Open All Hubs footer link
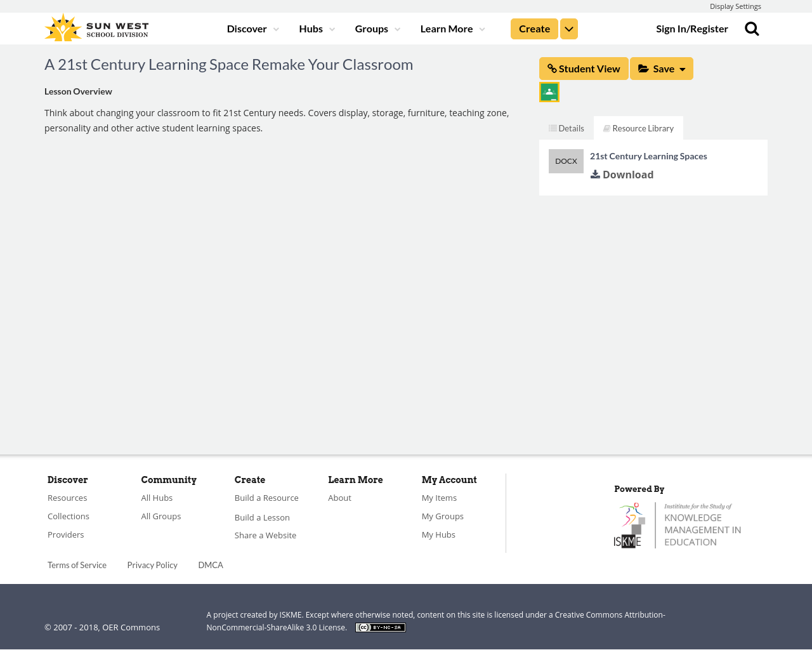This screenshot has height=650, width=812. pos(157,498)
